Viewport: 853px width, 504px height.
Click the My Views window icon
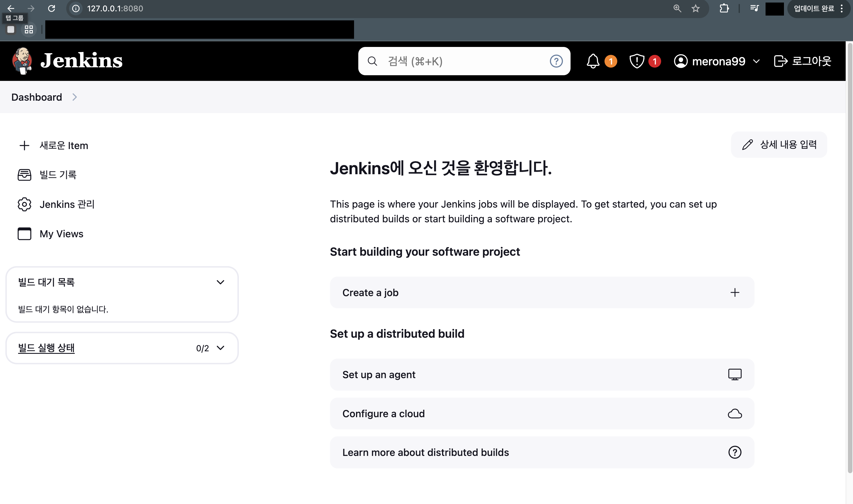pyautogui.click(x=24, y=234)
